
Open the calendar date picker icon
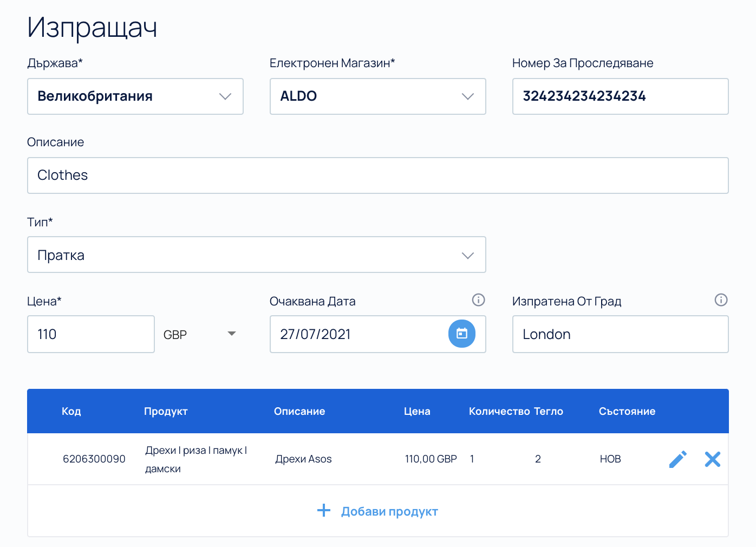pyautogui.click(x=461, y=334)
